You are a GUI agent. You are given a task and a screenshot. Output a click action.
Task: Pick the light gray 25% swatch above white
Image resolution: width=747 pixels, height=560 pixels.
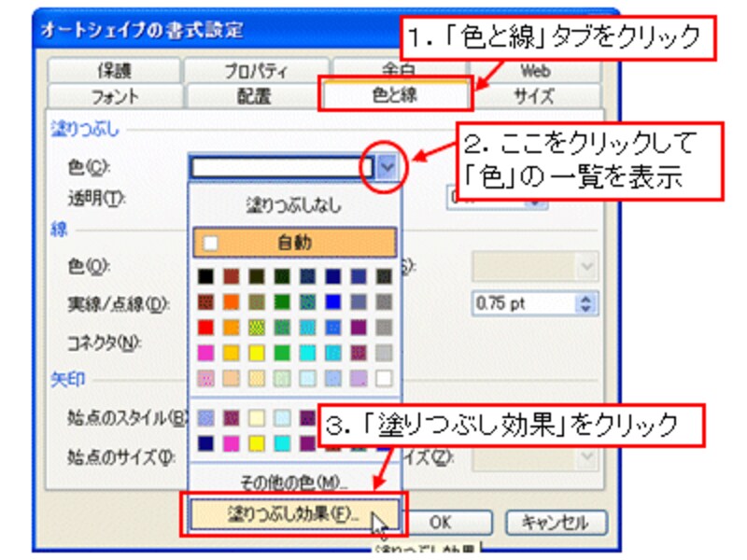point(384,353)
